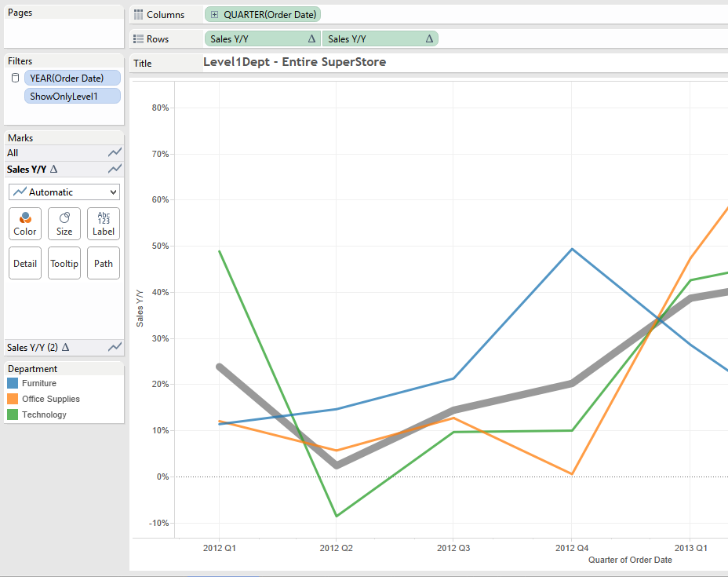Open the Label properties on the Marks card
The width and height of the screenshot is (728, 577).
pyautogui.click(x=103, y=224)
